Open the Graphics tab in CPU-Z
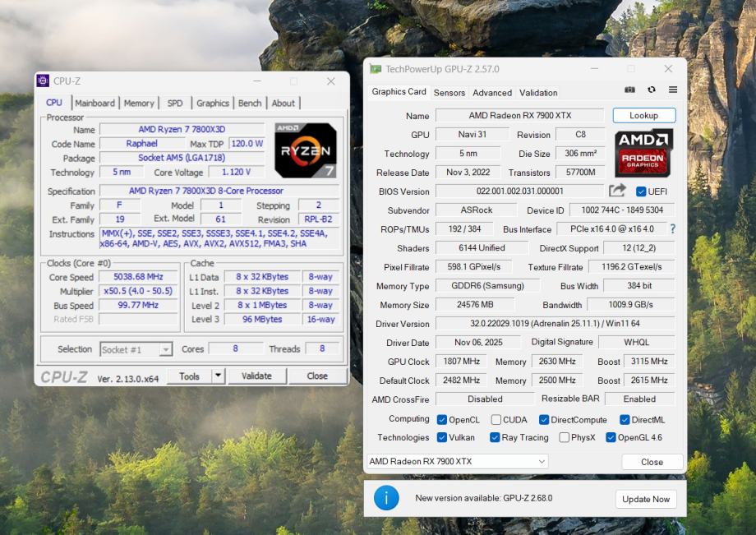The image size is (756, 535). (x=213, y=104)
